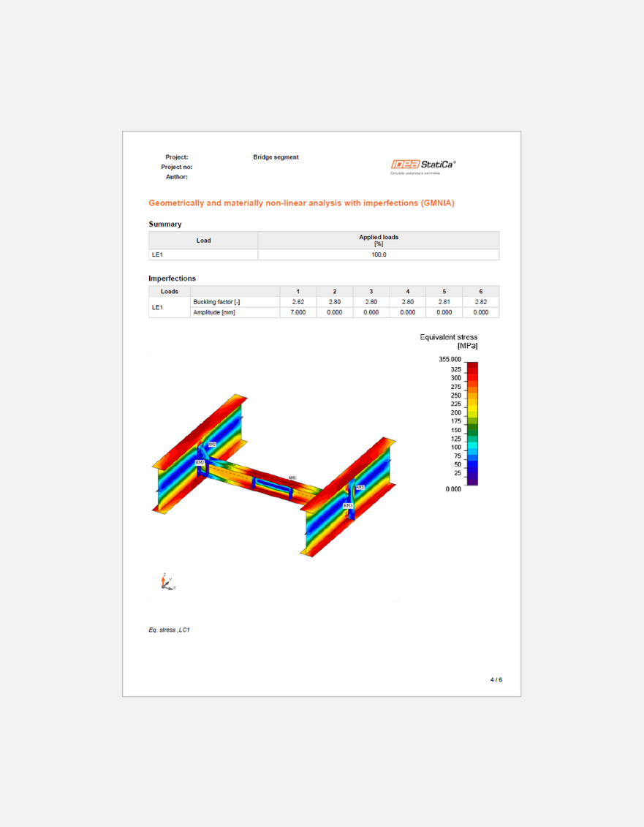Click the 200 legend value
This screenshot has width=644, height=827.
click(455, 413)
